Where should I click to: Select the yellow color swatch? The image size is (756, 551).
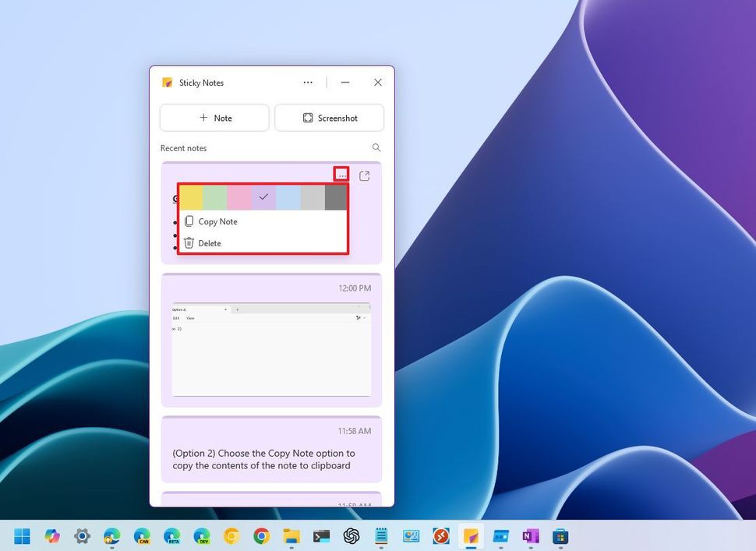pyautogui.click(x=189, y=197)
